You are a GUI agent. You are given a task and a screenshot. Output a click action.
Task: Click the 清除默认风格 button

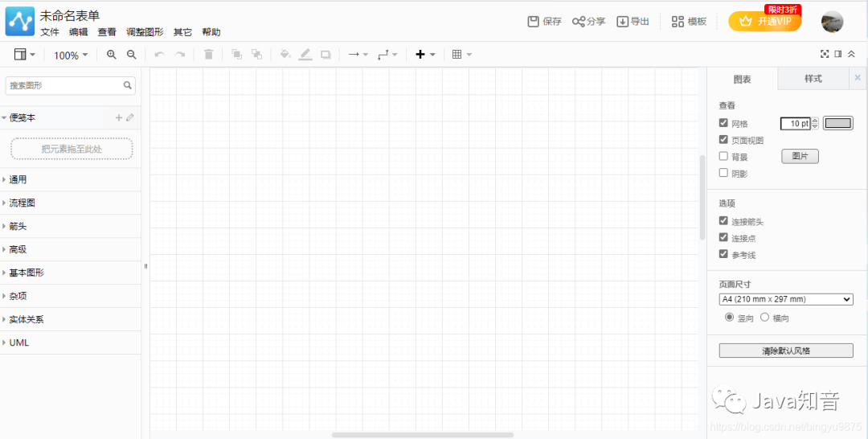coord(786,351)
